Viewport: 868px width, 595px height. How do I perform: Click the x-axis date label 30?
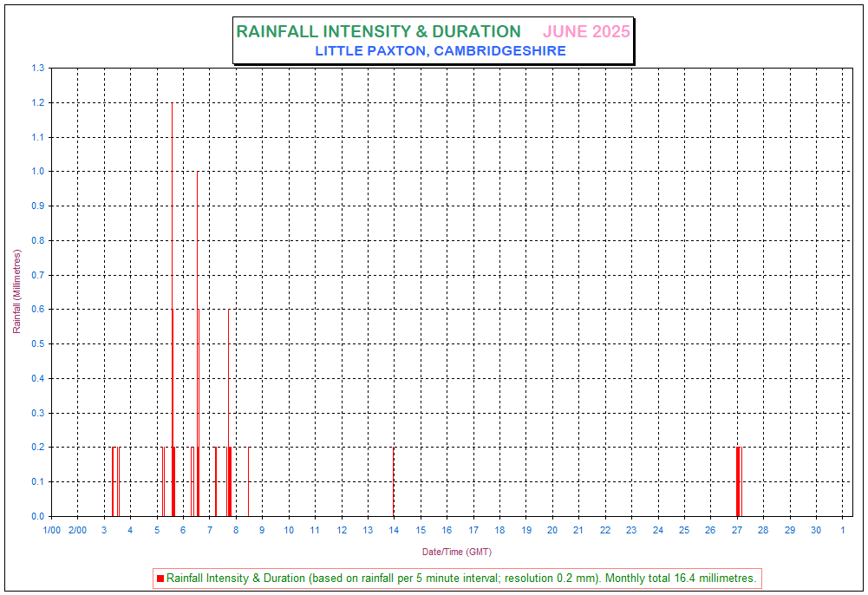click(816, 530)
